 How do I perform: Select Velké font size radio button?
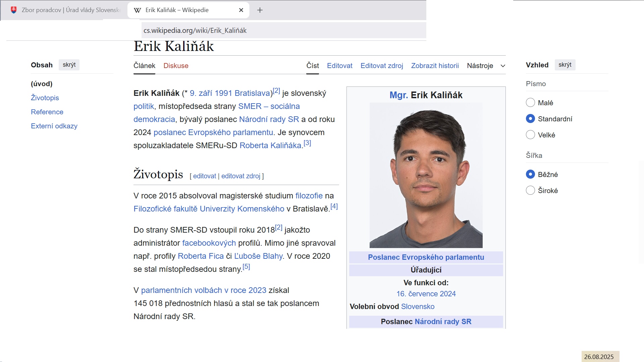pyautogui.click(x=530, y=135)
